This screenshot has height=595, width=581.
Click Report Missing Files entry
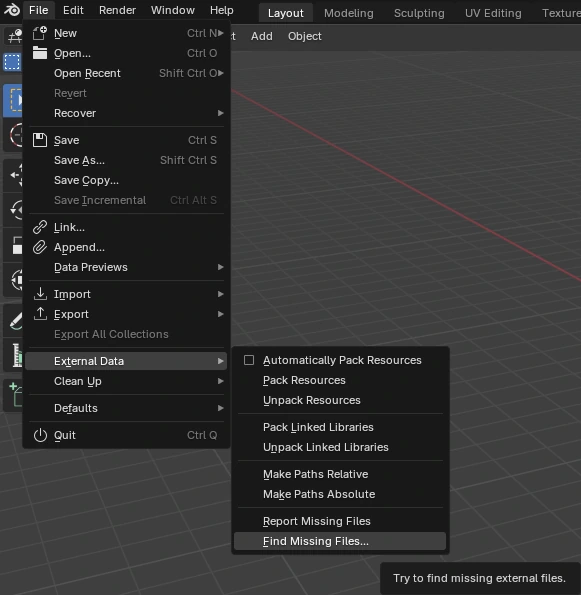click(340, 521)
